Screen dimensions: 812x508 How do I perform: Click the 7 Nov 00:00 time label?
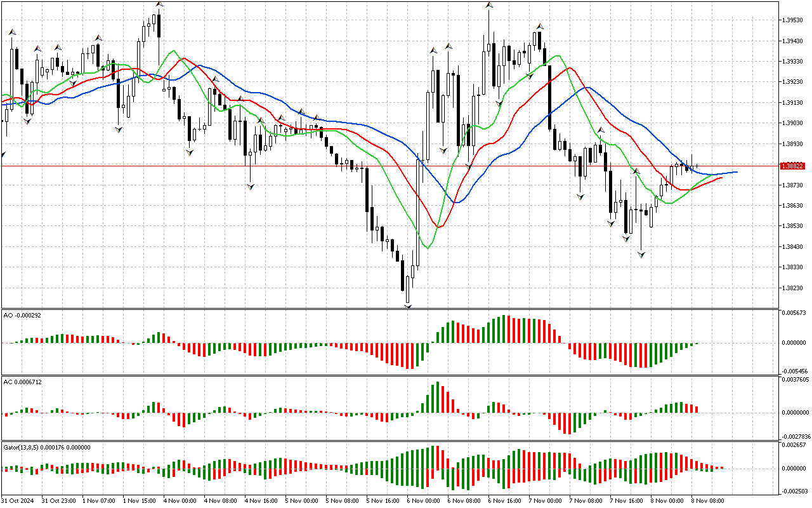pos(546,501)
